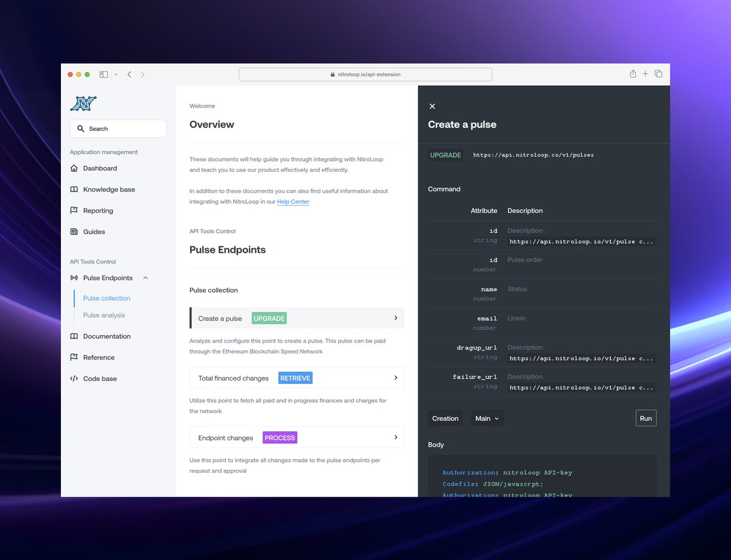Open the Main dropdown
The height and width of the screenshot is (560, 731).
pyautogui.click(x=487, y=419)
